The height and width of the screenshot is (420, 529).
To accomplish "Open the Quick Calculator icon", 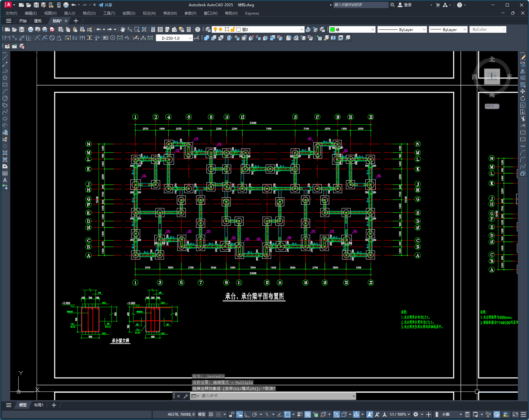I will pos(189,29).
